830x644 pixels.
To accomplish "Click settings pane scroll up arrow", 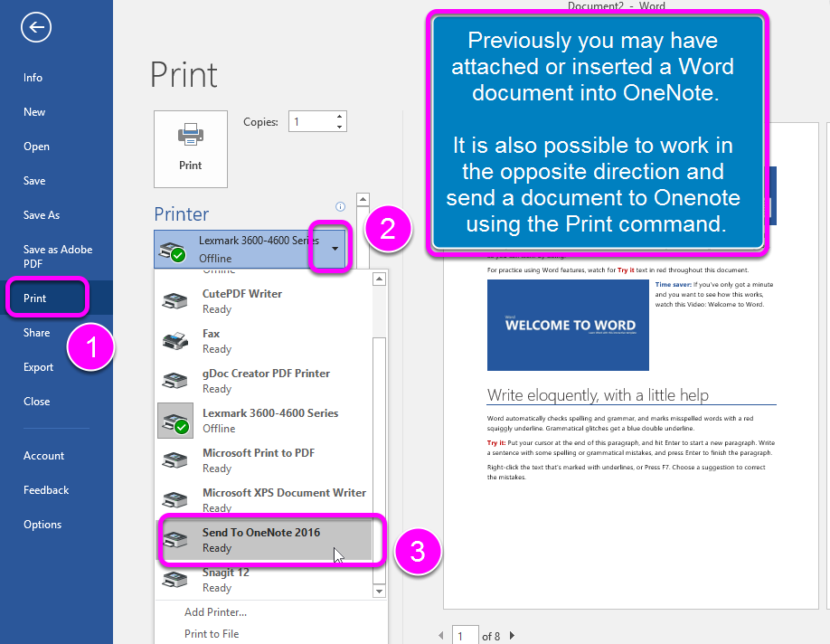I will [x=363, y=200].
